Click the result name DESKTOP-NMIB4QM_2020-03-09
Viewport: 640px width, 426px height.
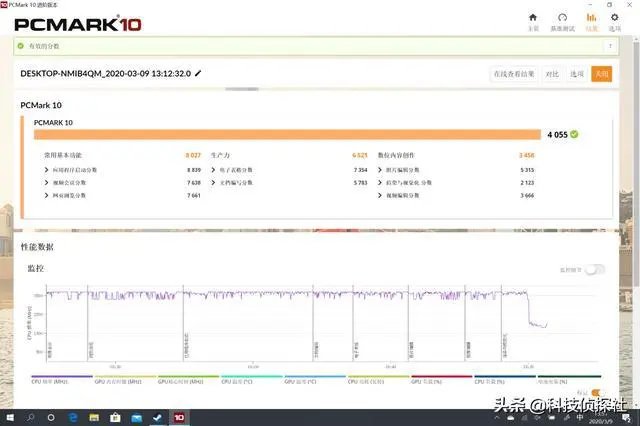[106, 73]
